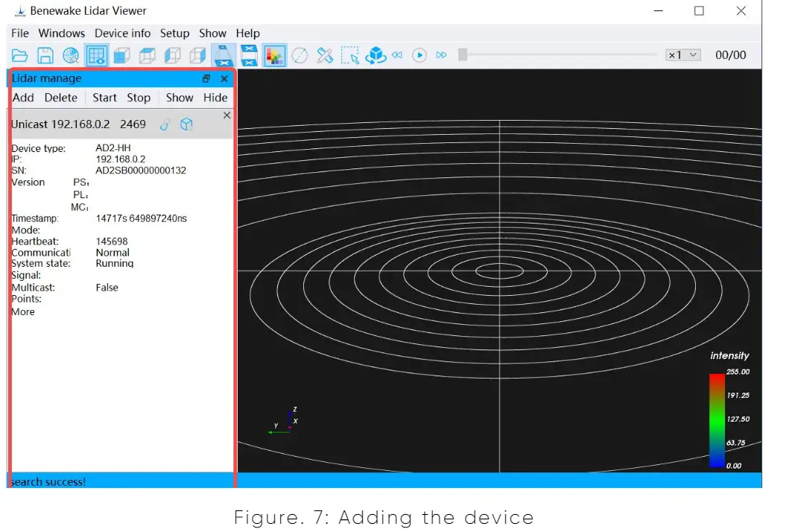Open the color palette icon
The height and width of the screenshot is (532, 804).
pos(275,55)
